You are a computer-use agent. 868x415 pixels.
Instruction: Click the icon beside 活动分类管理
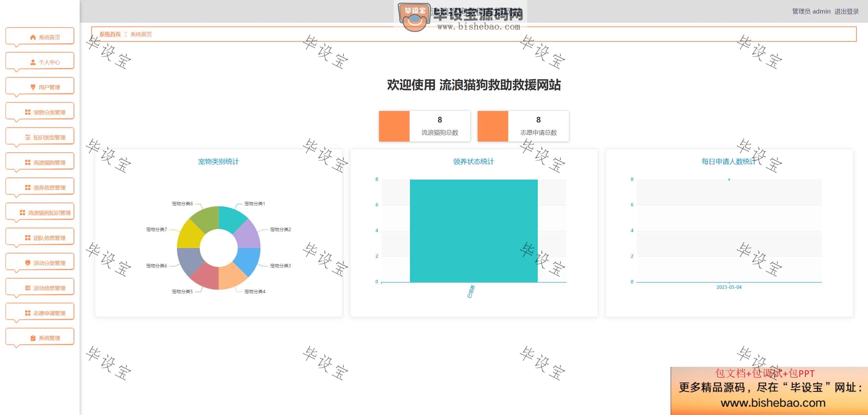[x=28, y=263]
